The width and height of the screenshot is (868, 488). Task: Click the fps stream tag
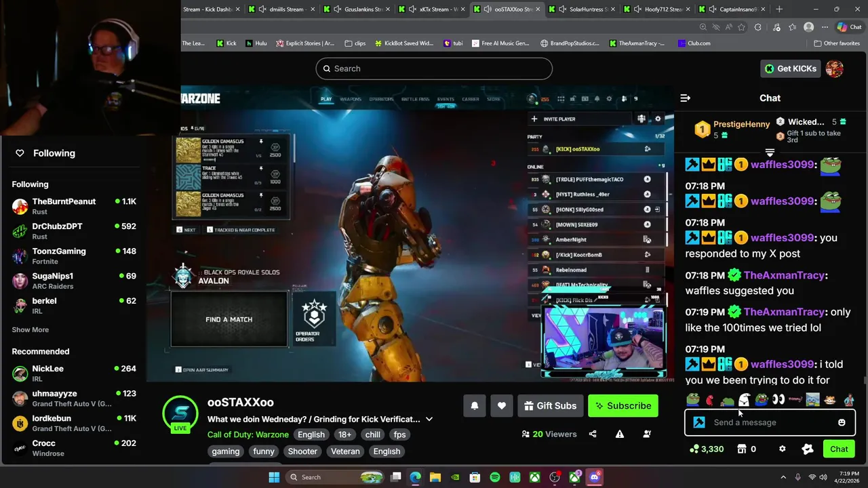(x=399, y=434)
